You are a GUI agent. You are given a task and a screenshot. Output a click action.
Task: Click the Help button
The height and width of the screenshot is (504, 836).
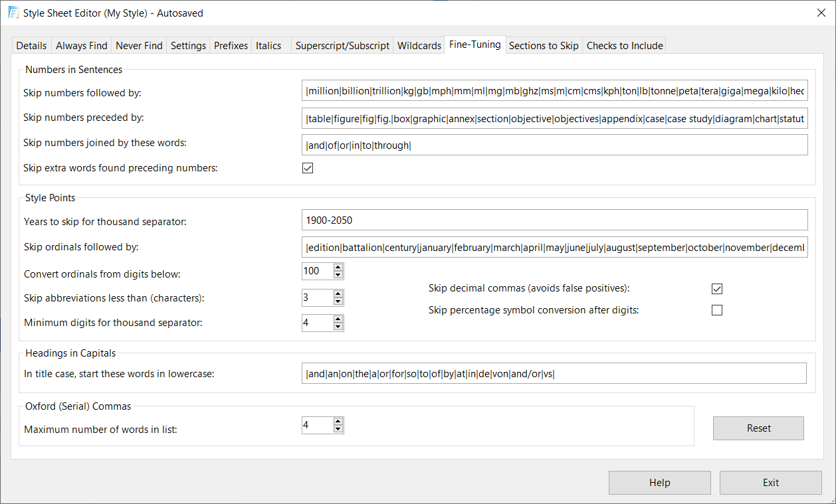659,483
